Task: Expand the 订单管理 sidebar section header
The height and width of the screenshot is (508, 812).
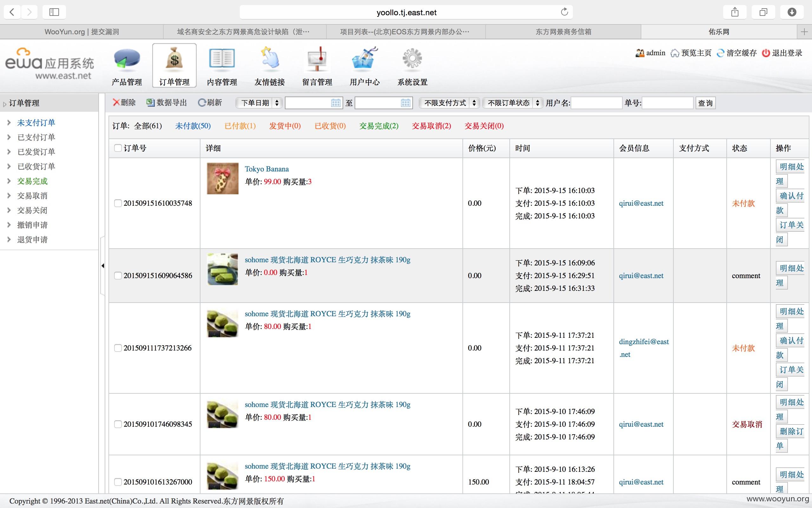Action: click(x=49, y=103)
